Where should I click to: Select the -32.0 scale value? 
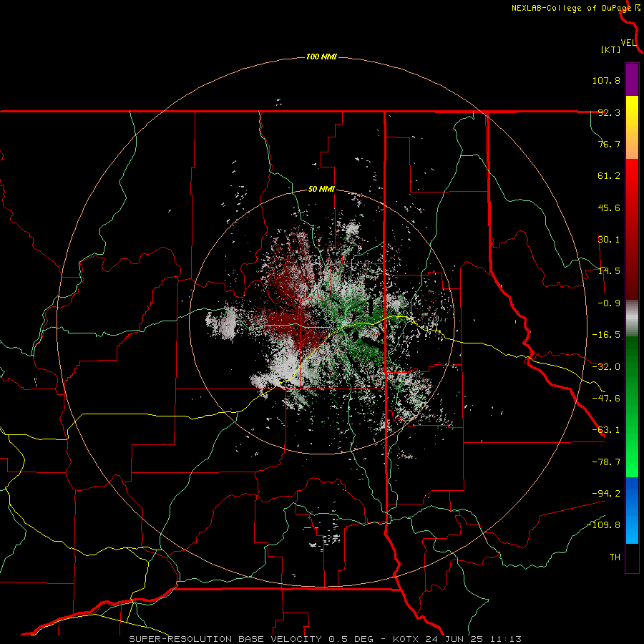coord(606,367)
